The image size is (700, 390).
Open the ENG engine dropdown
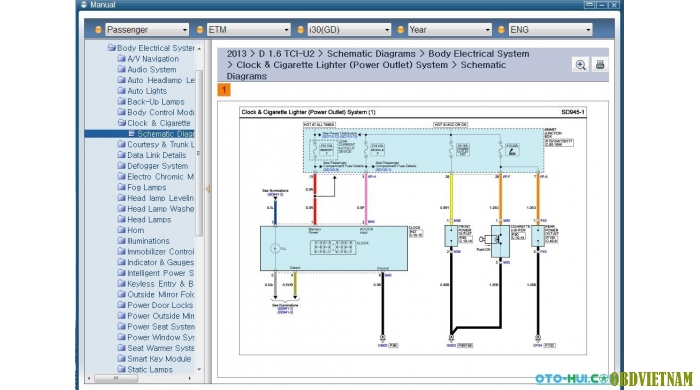click(x=550, y=30)
